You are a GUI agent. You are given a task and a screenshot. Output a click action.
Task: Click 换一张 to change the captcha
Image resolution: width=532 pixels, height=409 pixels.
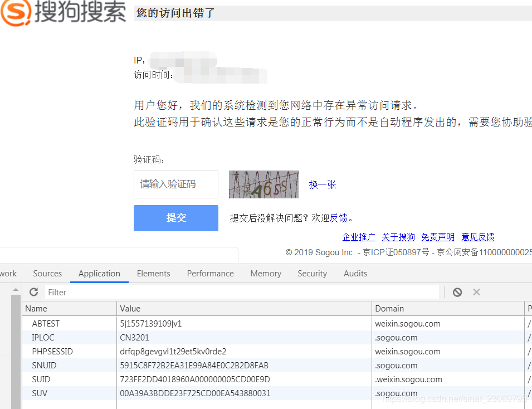323,184
